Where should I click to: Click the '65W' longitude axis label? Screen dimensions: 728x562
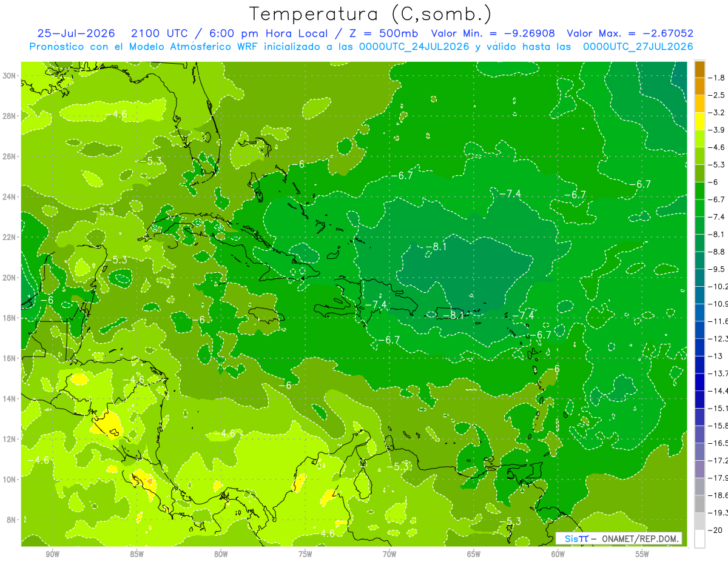[474, 554]
